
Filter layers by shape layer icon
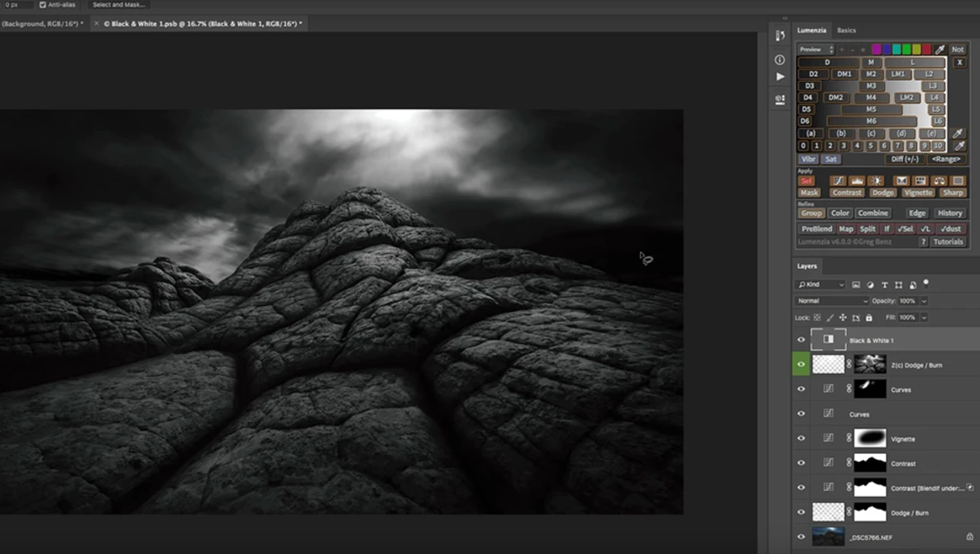click(x=899, y=284)
